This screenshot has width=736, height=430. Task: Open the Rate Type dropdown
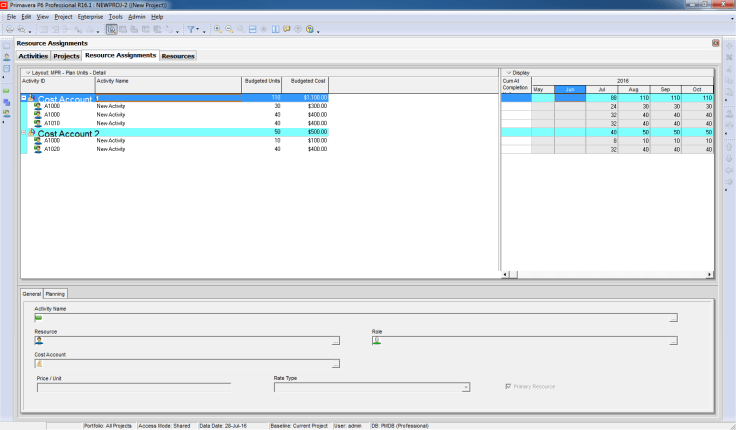point(465,387)
